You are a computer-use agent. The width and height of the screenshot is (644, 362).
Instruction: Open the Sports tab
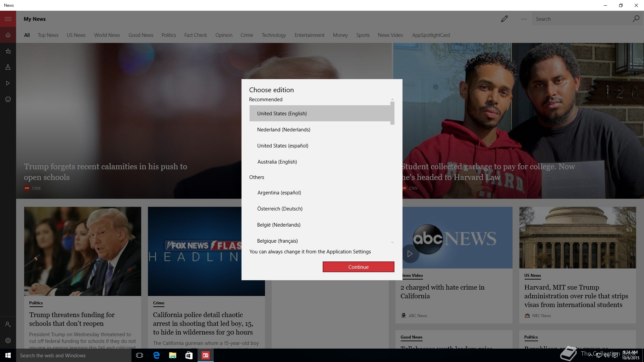point(363,35)
